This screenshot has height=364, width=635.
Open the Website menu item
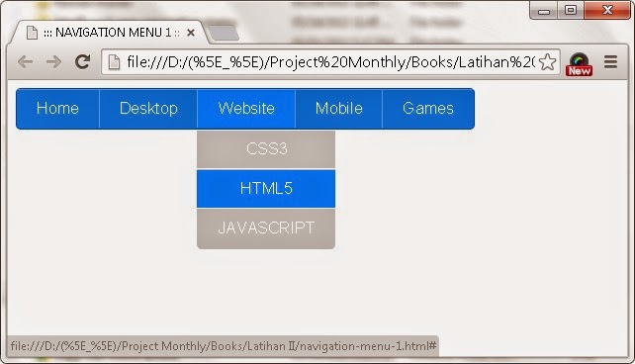click(246, 109)
